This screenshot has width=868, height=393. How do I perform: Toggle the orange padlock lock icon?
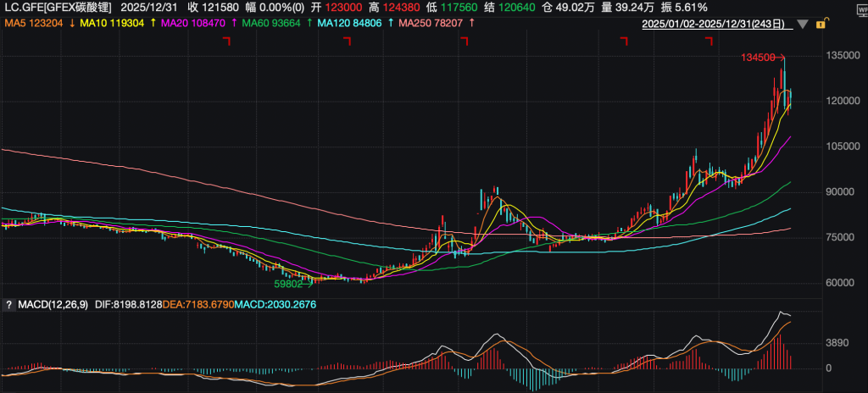tap(821, 25)
